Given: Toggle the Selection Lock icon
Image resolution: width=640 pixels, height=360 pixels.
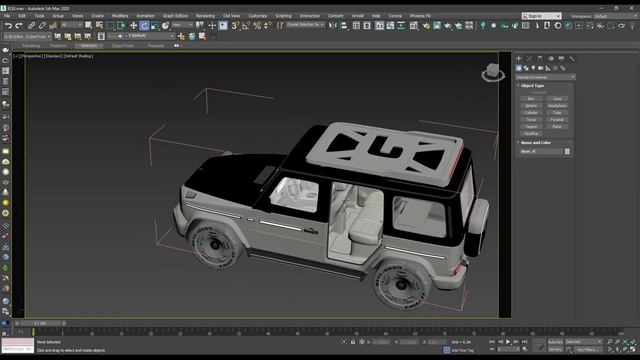Looking at the screenshot, I should coord(353,342).
